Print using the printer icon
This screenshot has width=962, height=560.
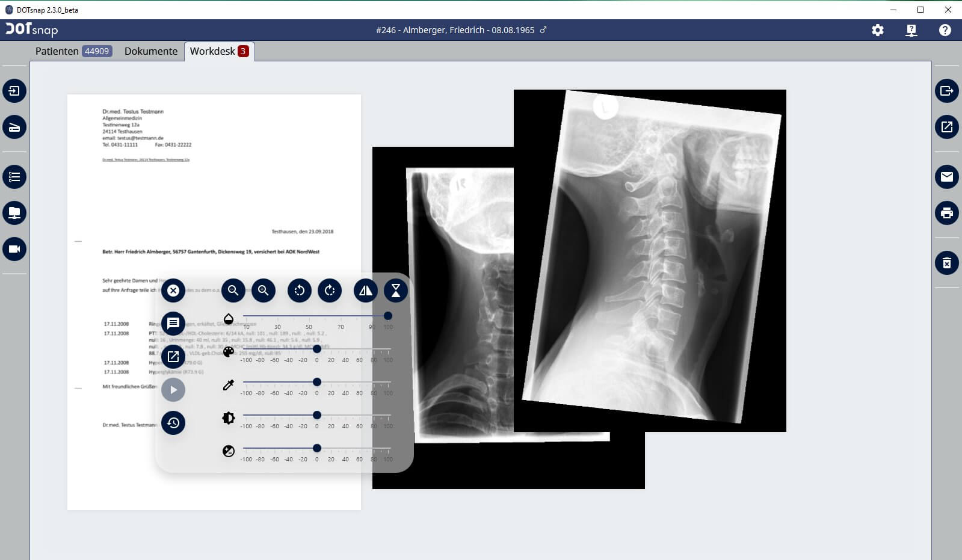click(946, 213)
